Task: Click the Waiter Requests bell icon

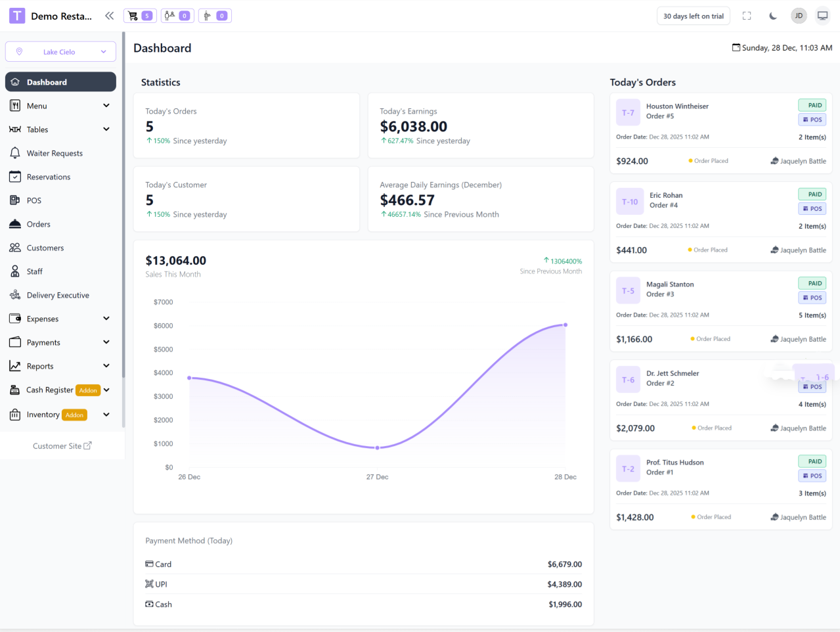Action: [15, 153]
